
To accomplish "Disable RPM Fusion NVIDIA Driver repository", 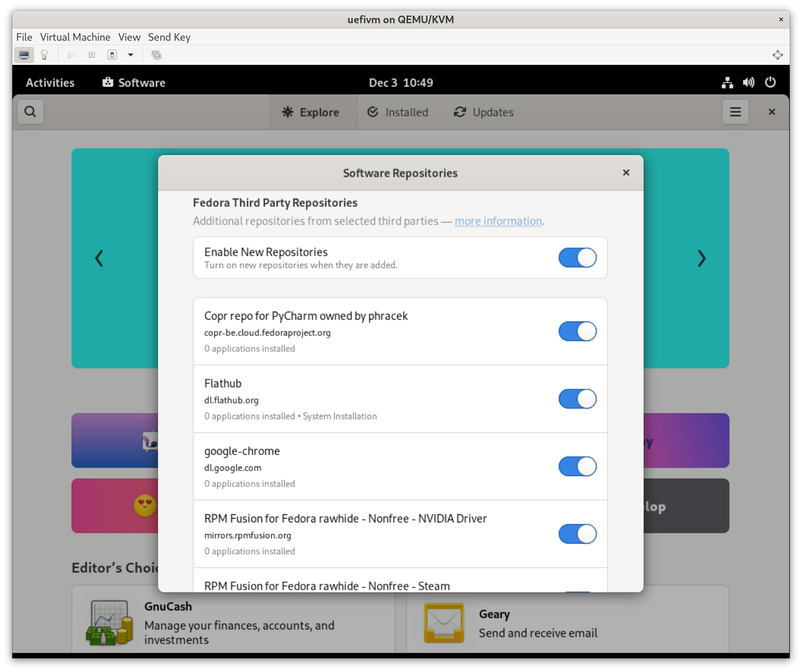I will click(577, 534).
